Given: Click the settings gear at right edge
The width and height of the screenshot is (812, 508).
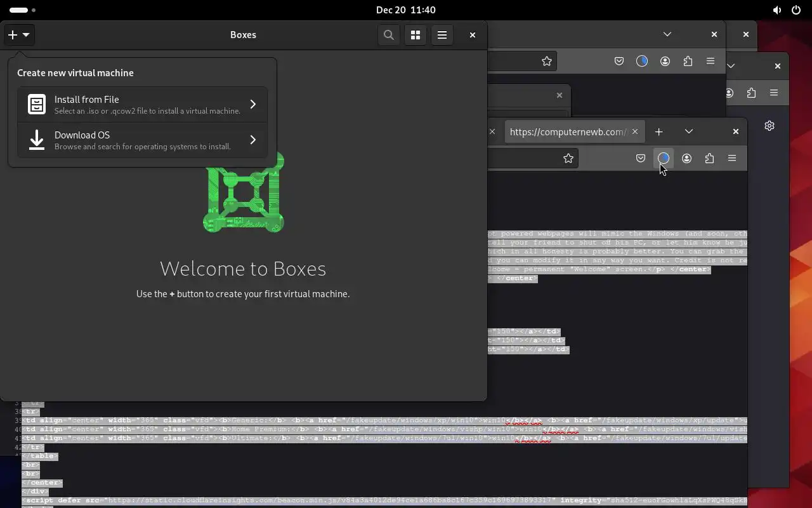Looking at the screenshot, I should click(769, 126).
